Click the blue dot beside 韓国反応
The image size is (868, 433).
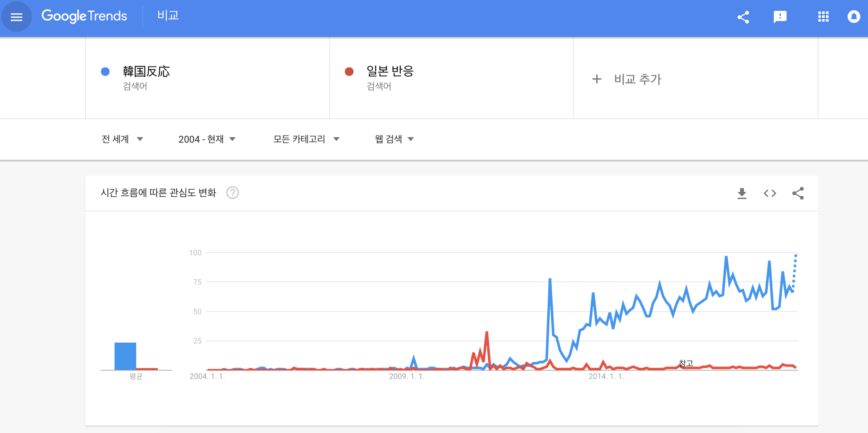tap(105, 72)
